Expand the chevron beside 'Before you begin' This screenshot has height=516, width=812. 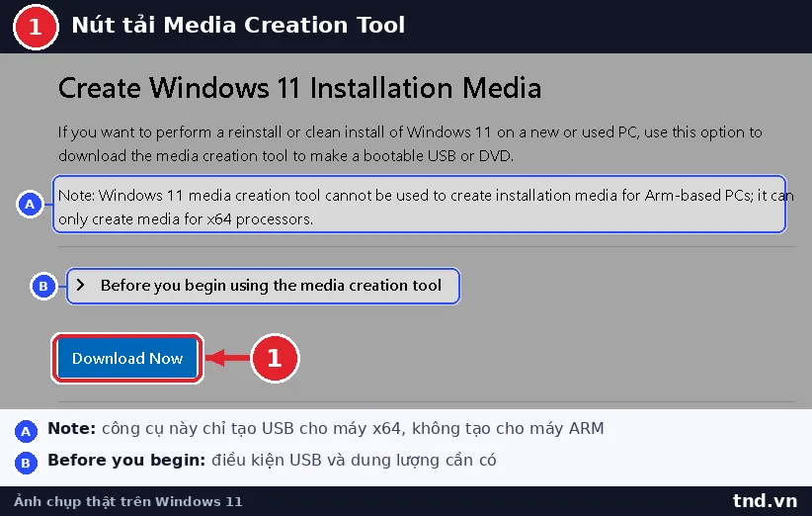point(80,285)
